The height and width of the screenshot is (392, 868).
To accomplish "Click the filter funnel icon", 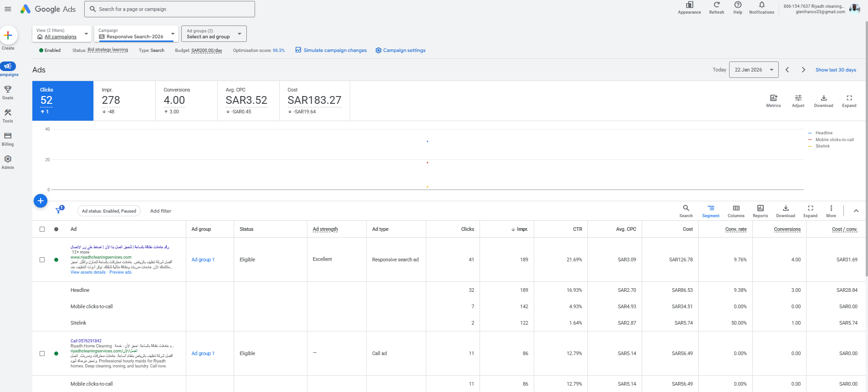I will (x=59, y=210).
